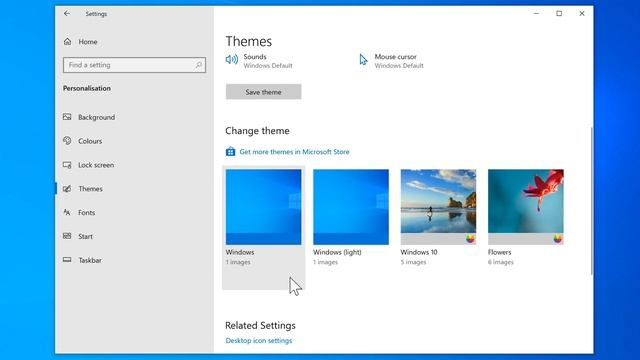This screenshot has height=360, width=640.
Task: Click the vertical scrollbar of Themes page
Action: tap(592, 201)
